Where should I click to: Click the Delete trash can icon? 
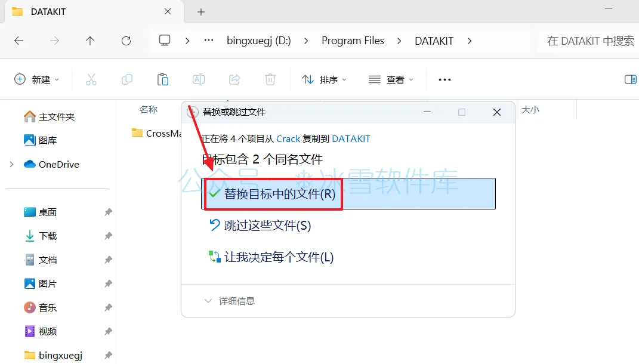pyautogui.click(x=270, y=79)
